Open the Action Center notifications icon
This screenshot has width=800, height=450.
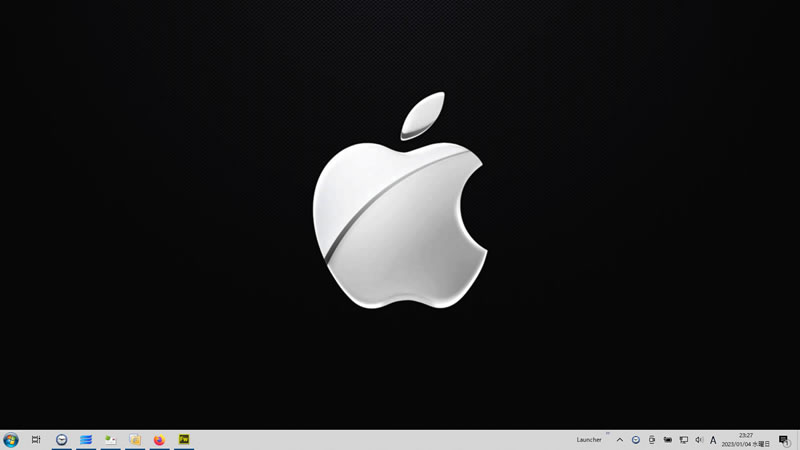(x=785, y=440)
